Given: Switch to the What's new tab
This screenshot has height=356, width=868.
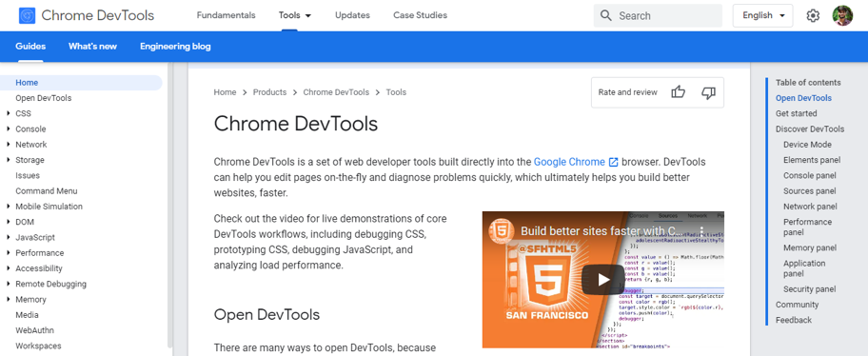Looking at the screenshot, I should click(x=92, y=47).
